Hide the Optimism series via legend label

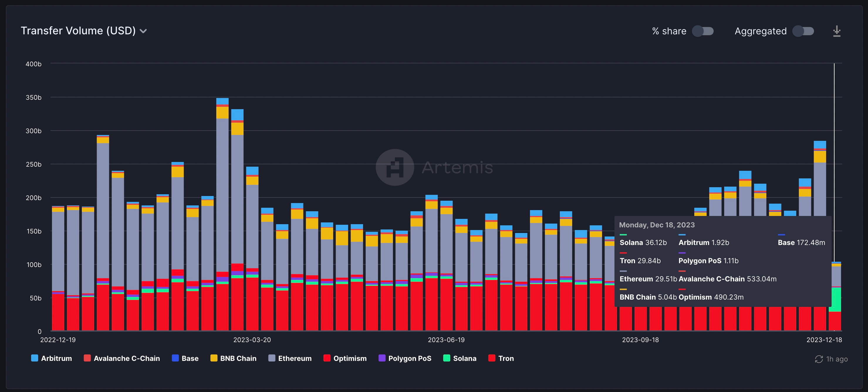350,358
